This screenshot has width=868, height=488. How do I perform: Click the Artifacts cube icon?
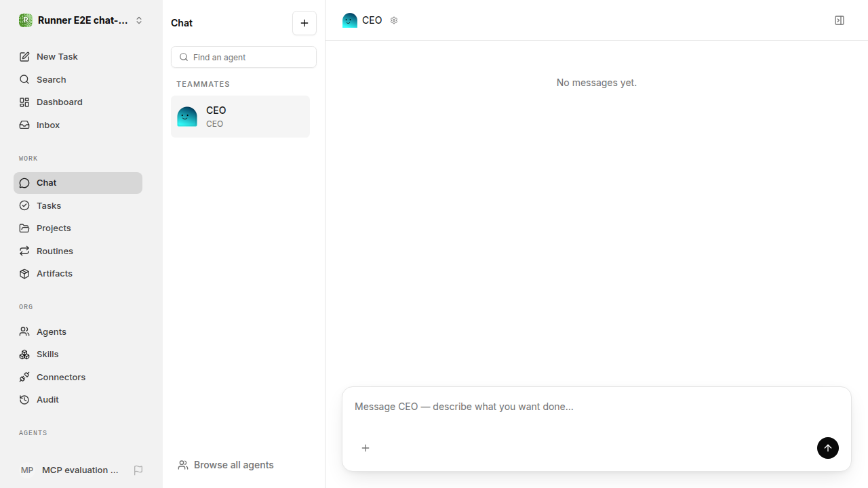click(x=24, y=273)
